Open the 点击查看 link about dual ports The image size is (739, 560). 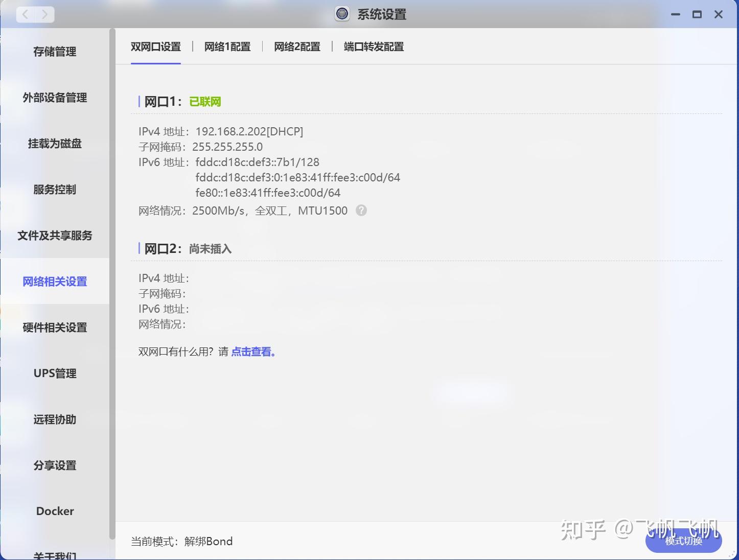(x=251, y=352)
